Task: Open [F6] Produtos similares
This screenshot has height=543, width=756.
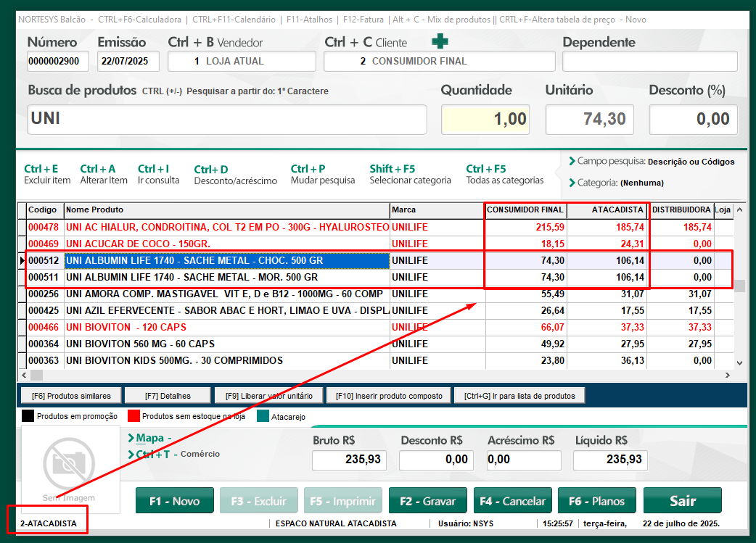Action: (70, 396)
